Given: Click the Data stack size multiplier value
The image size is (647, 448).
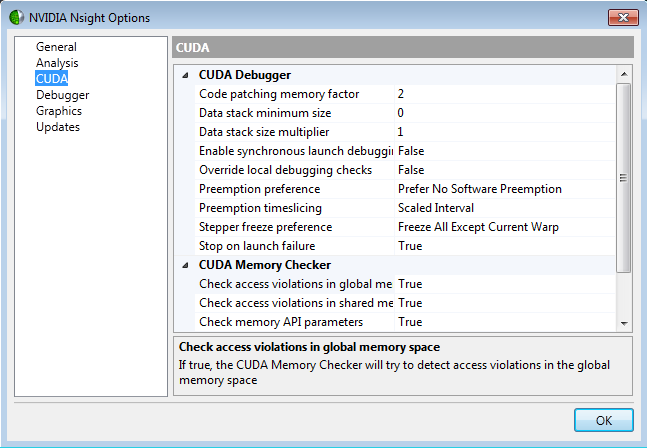Looking at the screenshot, I should point(505,132).
